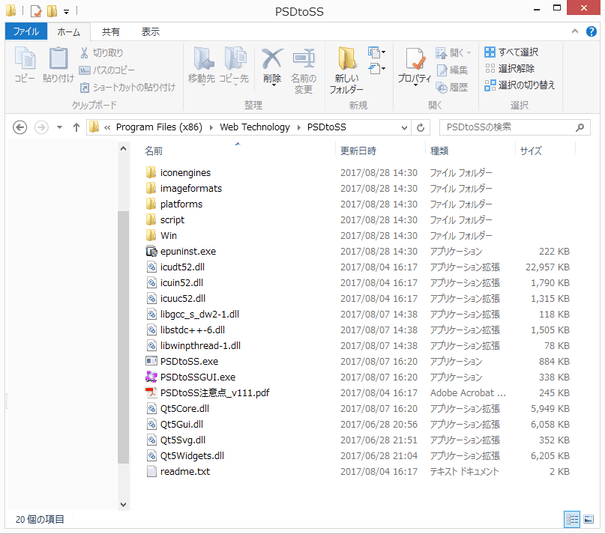The width and height of the screenshot is (605, 534).
Task: Go back with the Back arrow
Action: pos(20,127)
